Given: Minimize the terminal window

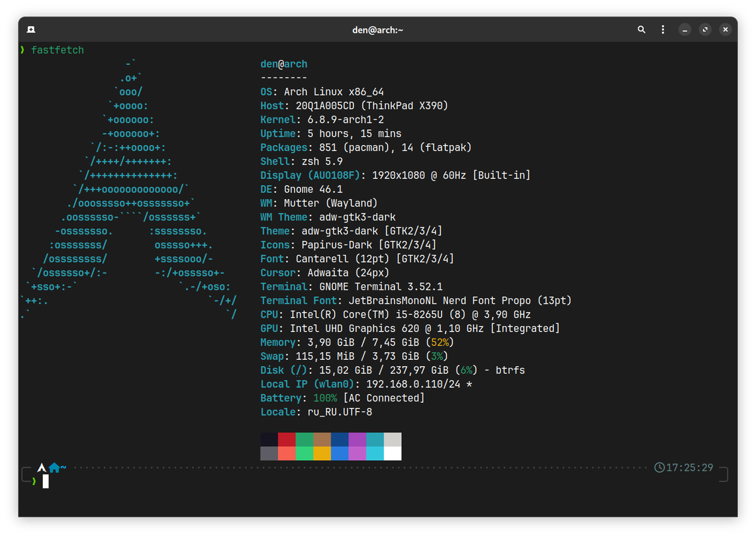Looking at the screenshot, I should click(x=685, y=30).
